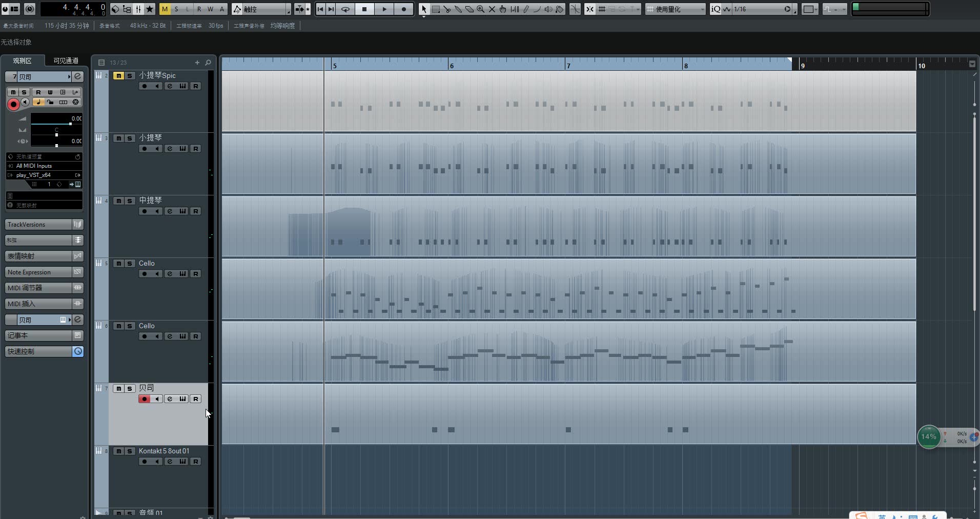This screenshot has width=980, height=519.
Task: Toggle snap on/off in toolbar
Action: tap(590, 9)
